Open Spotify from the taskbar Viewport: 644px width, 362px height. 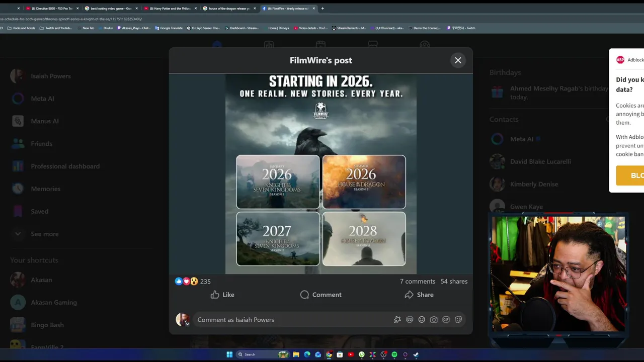point(394,354)
